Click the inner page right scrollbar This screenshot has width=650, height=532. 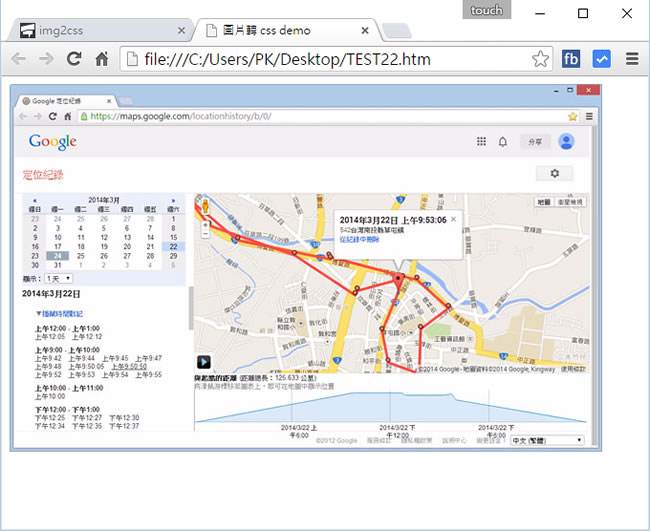pyautogui.click(x=594, y=286)
